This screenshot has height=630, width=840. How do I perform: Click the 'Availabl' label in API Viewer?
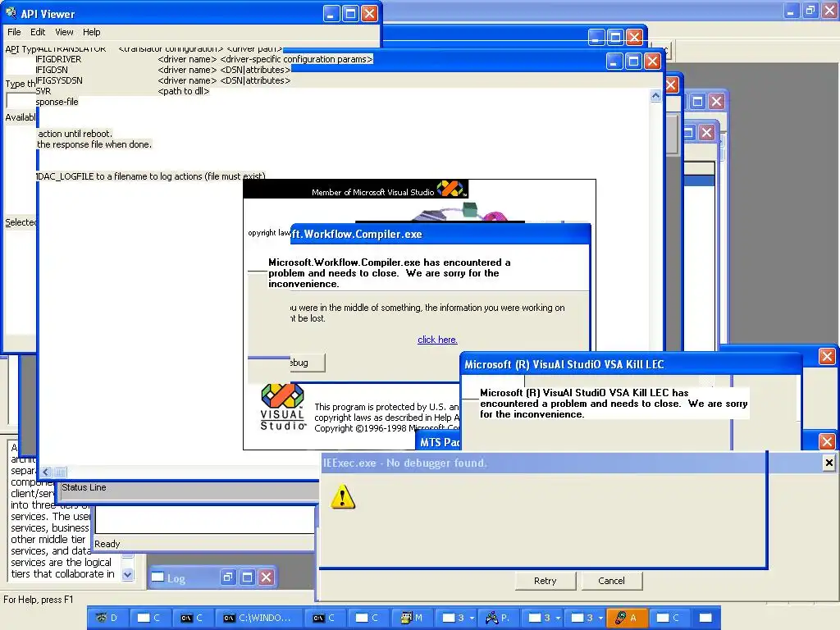[x=21, y=117]
